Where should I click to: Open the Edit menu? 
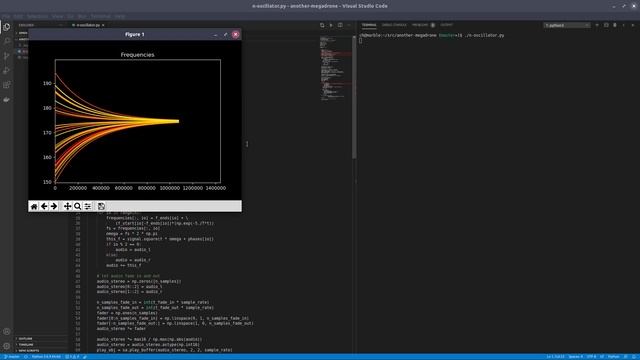(18, 16)
